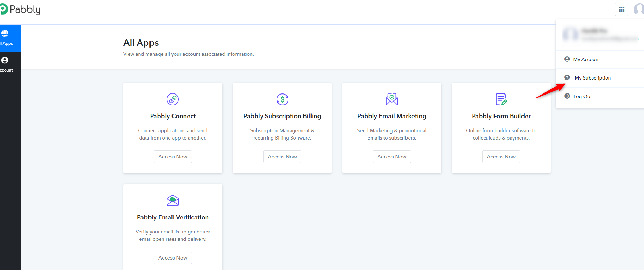Choose My Subscription in the dropdown menu

tap(600, 78)
